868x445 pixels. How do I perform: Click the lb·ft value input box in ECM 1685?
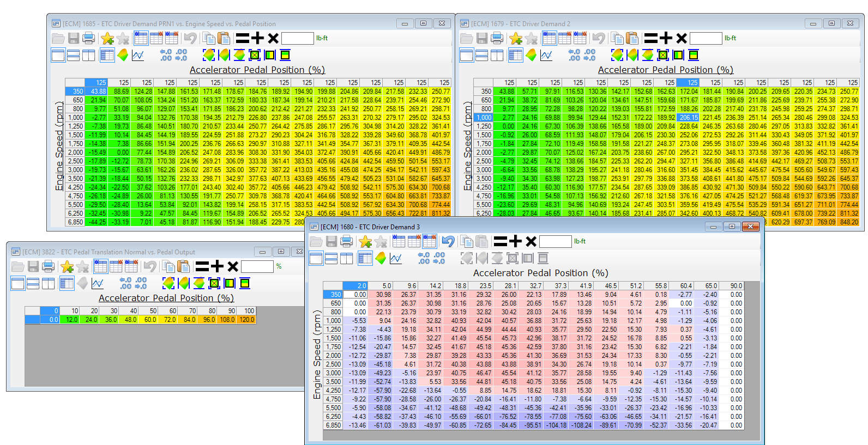pyautogui.click(x=297, y=38)
